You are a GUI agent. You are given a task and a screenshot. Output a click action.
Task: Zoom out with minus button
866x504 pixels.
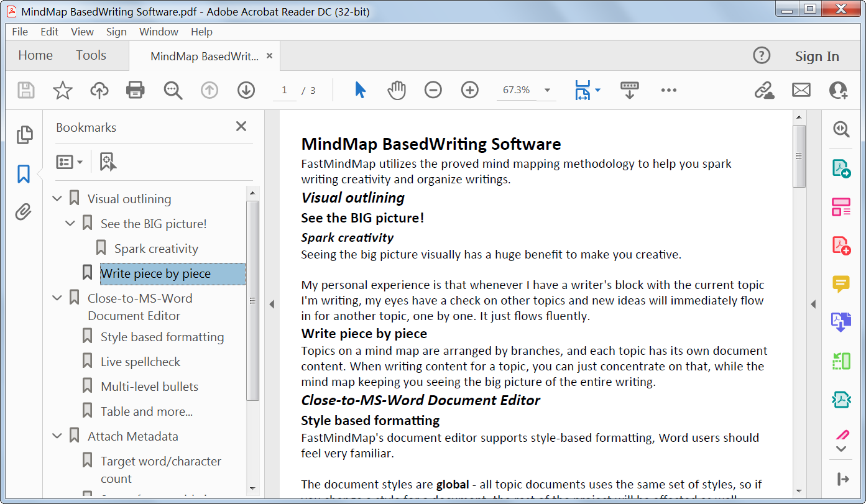(433, 90)
